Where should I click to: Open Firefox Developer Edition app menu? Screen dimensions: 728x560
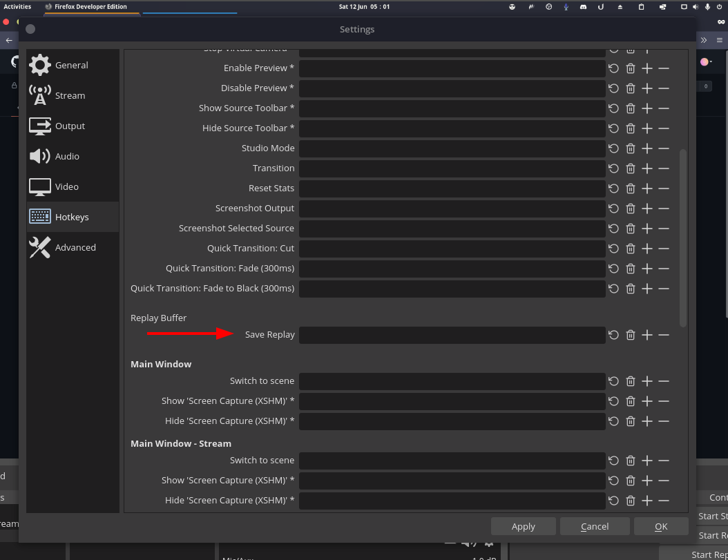(x=86, y=6)
